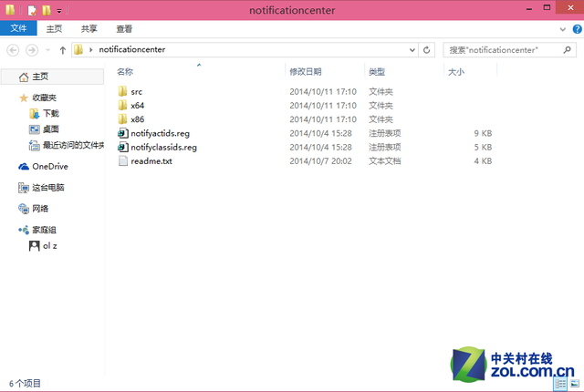Open OneDrive in the navigation pane
The width and height of the screenshot is (584, 392).
[50, 166]
